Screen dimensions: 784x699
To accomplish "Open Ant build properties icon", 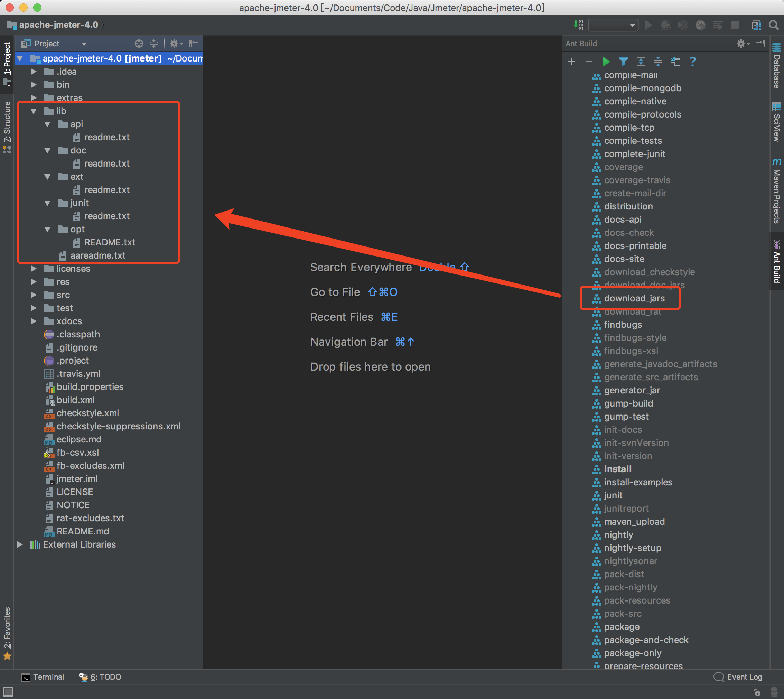I will (675, 62).
